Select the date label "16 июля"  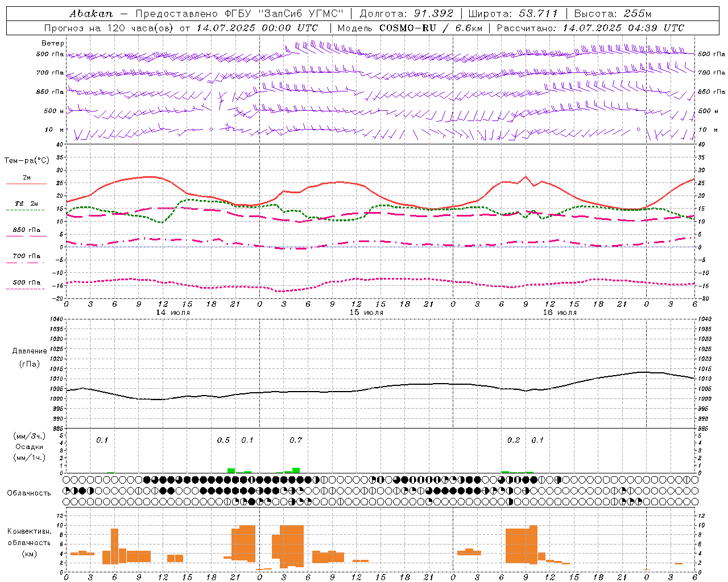coord(560,313)
